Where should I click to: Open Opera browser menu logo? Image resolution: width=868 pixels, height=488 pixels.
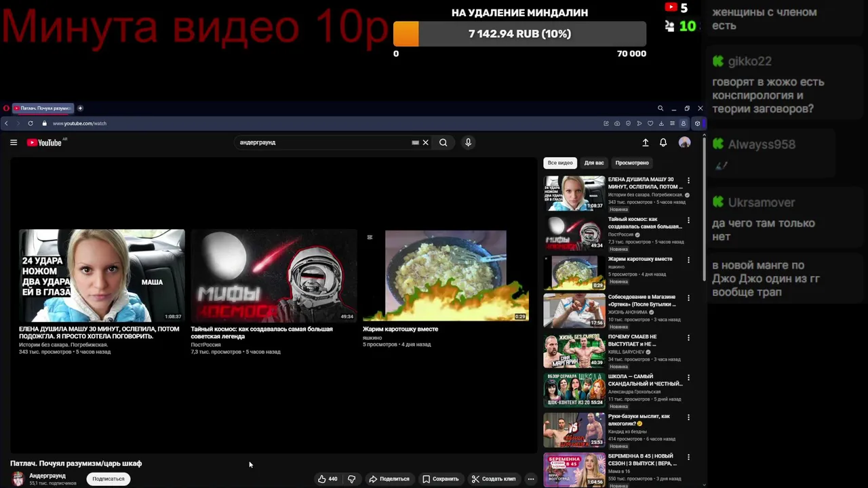pos(6,108)
